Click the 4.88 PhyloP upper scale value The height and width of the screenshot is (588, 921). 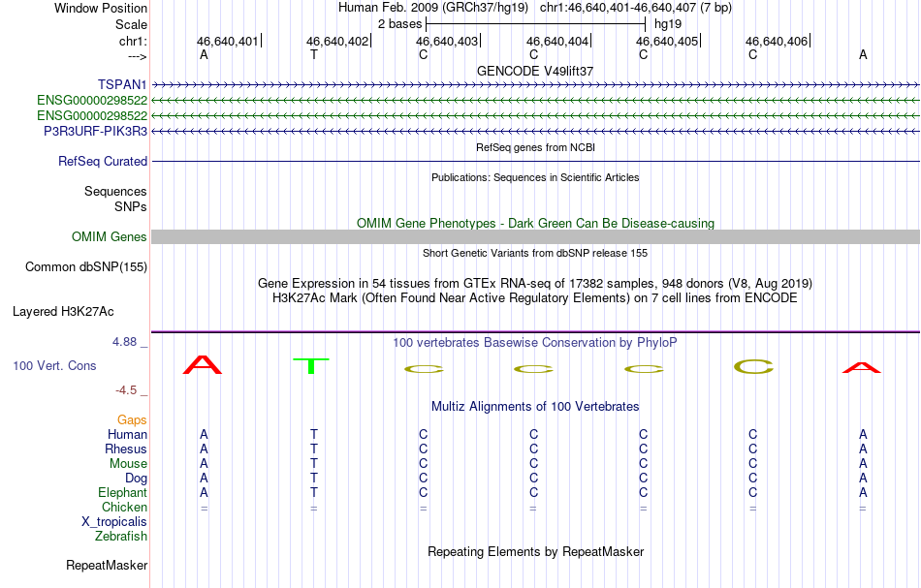tap(124, 342)
